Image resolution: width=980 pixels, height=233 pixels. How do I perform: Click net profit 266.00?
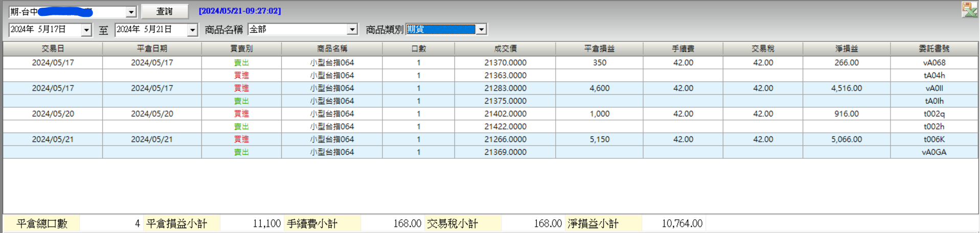click(x=847, y=62)
